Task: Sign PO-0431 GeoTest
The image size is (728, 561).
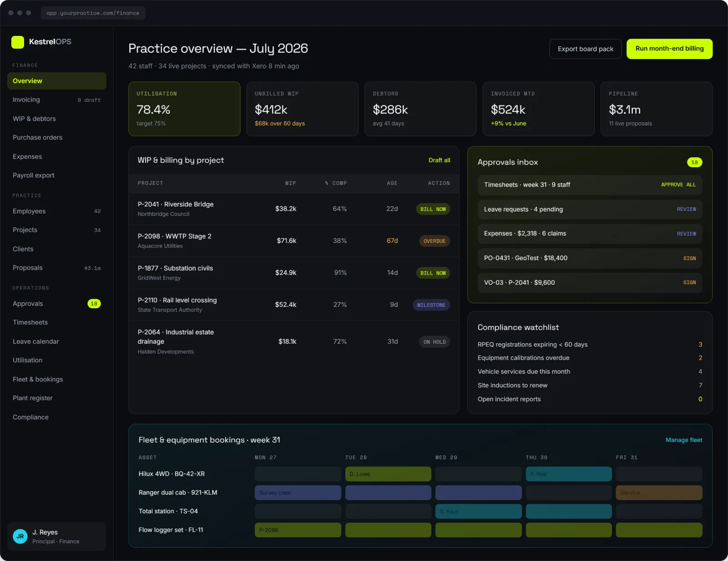Action: pyautogui.click(x=689, y=258)
